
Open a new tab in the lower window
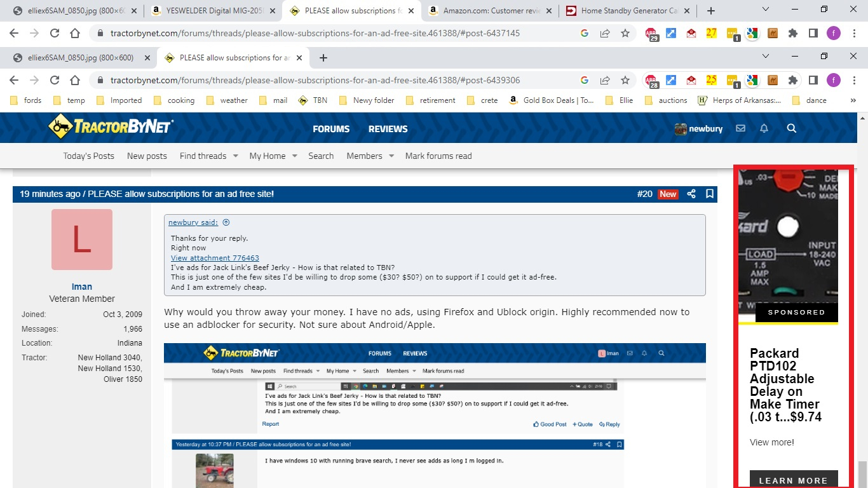323,58
